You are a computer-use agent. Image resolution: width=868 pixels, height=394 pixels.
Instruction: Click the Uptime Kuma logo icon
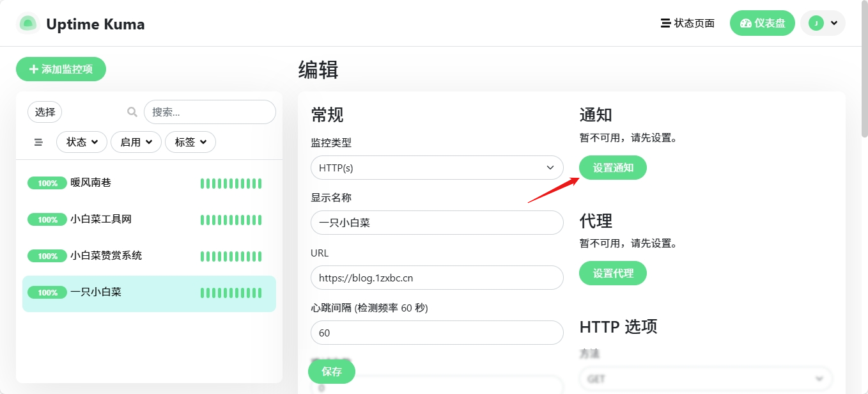(27, 24)
